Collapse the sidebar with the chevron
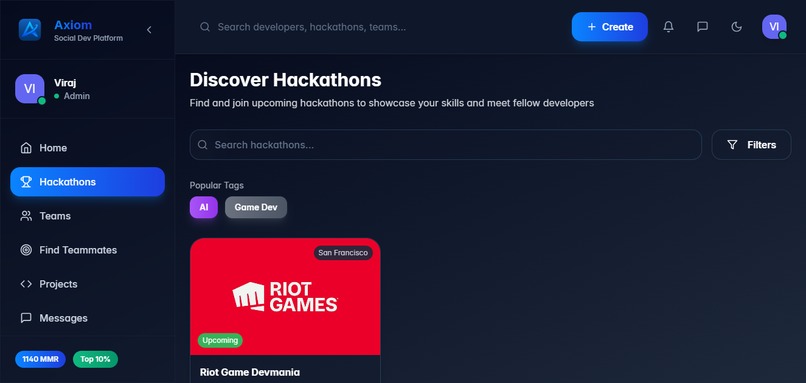806x383 pixels. (149, 30)
